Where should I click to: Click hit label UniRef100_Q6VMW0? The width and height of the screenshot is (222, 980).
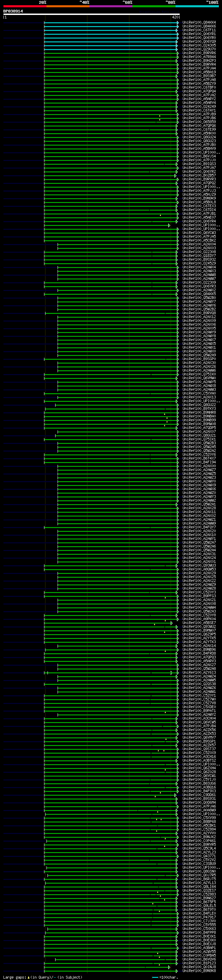tap(199, 378)
